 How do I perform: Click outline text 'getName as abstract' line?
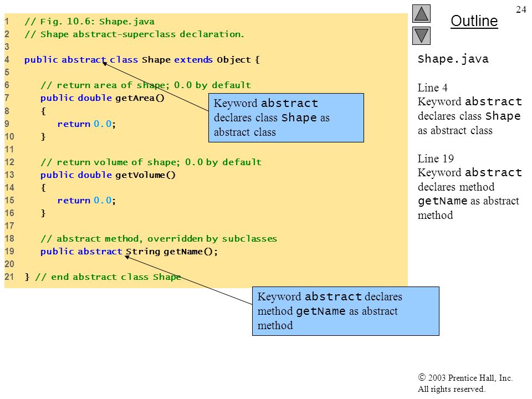click(468, 201)
